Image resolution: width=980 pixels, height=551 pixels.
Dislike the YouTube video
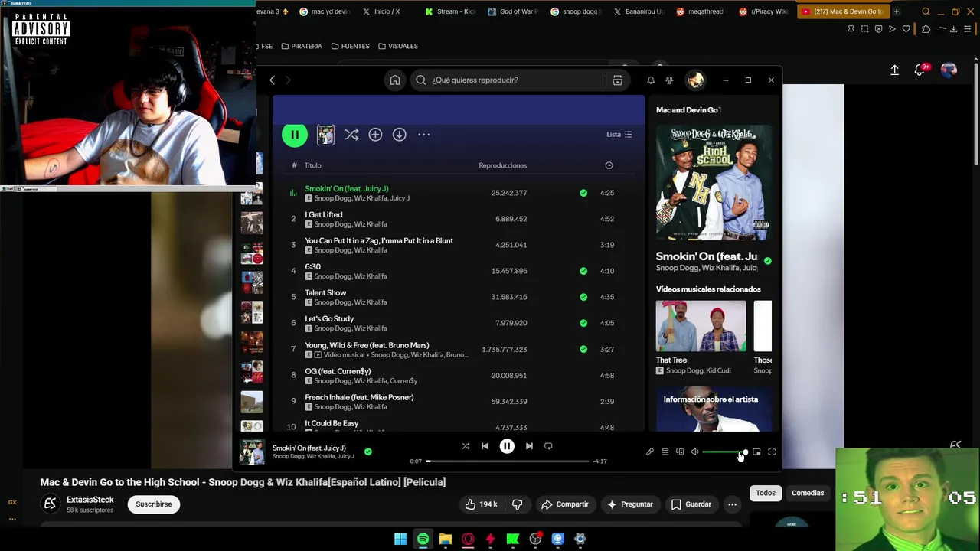coord(518,504)
